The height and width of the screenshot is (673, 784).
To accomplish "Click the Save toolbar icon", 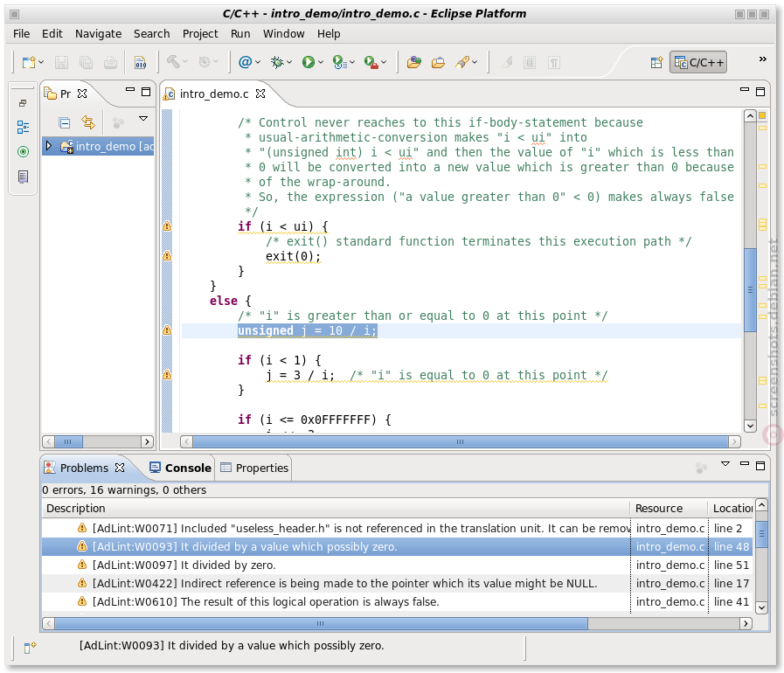I will (61, 63).
